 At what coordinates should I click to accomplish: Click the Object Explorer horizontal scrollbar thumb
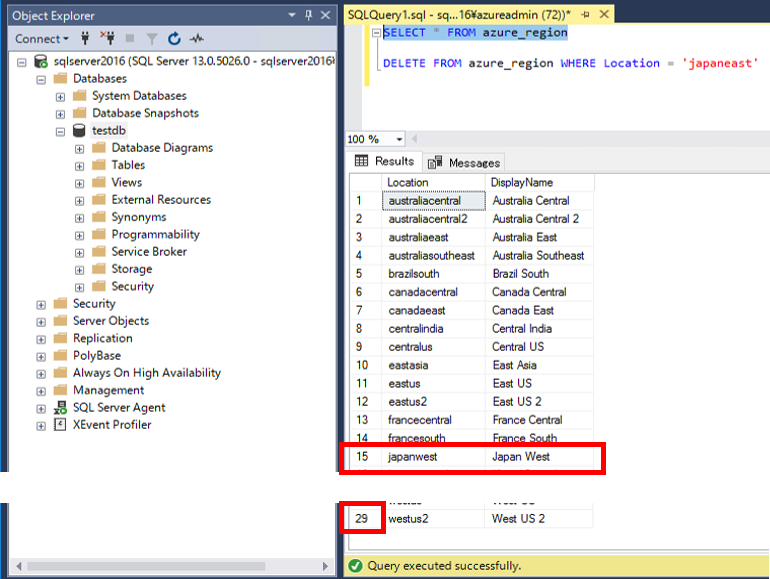point(146,566)
